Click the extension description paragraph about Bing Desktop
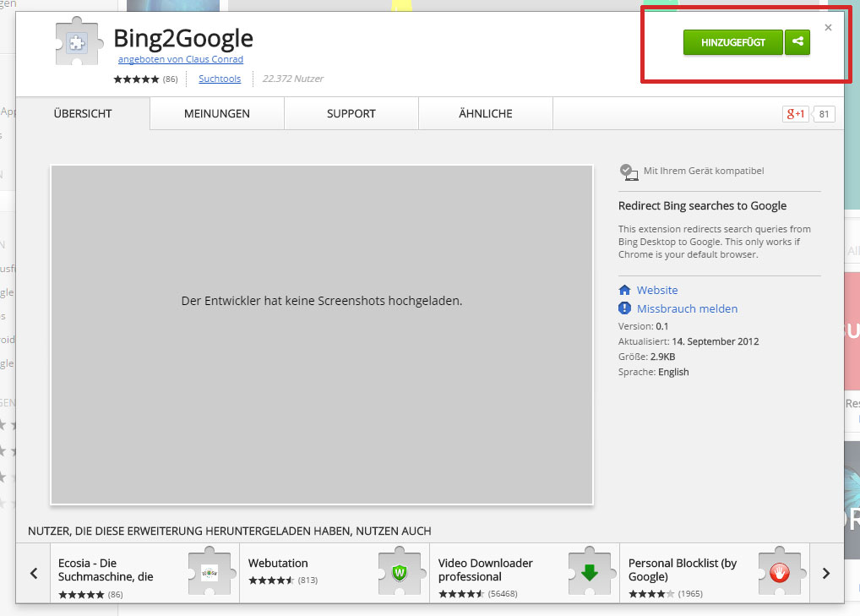 click(714, 242)
